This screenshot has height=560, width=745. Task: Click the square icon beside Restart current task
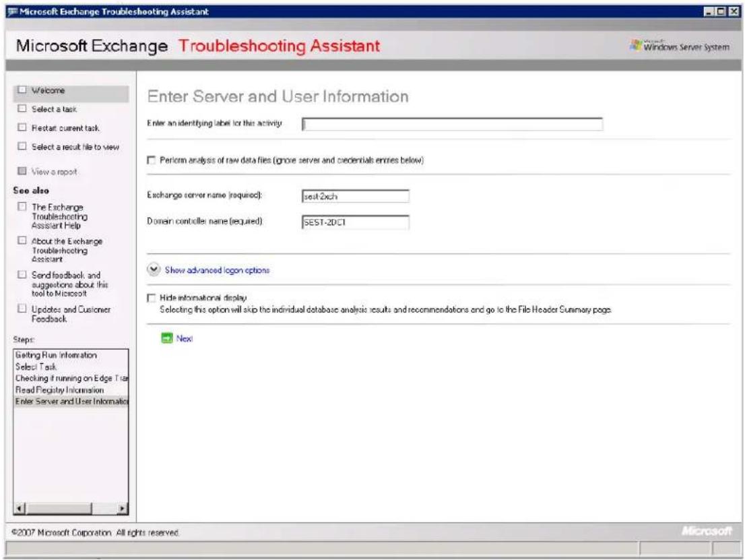(22, 127)
